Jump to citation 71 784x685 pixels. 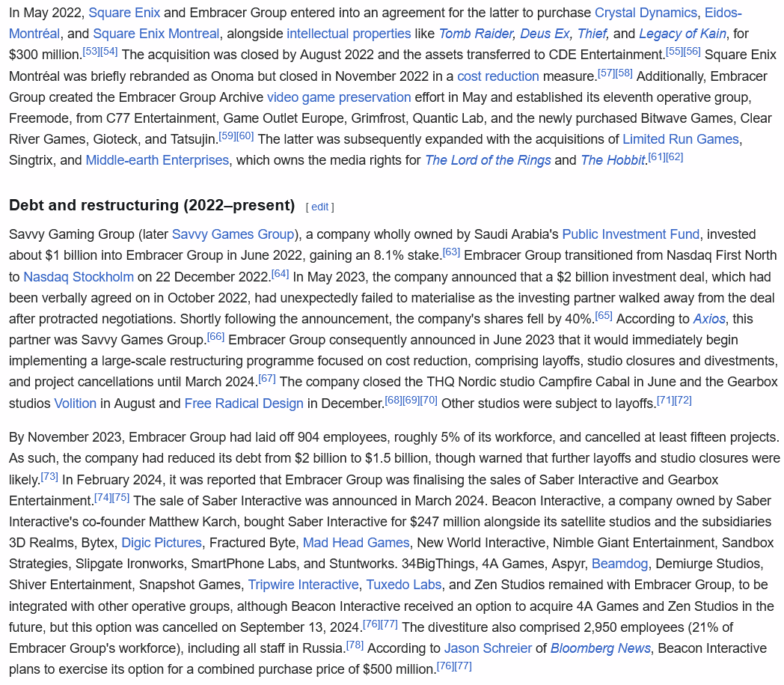pyautogui.click(x=665, y=400)
